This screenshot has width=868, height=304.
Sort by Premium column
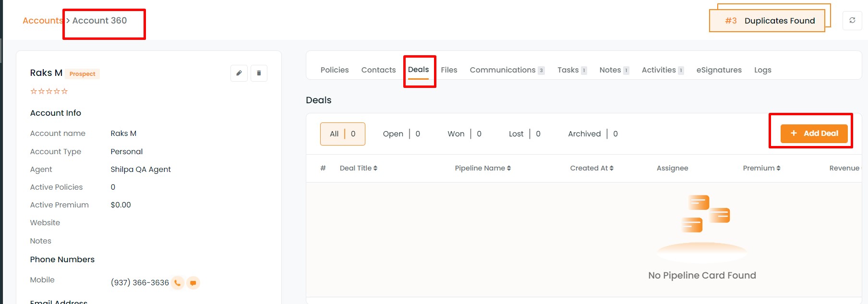point(762,168)
